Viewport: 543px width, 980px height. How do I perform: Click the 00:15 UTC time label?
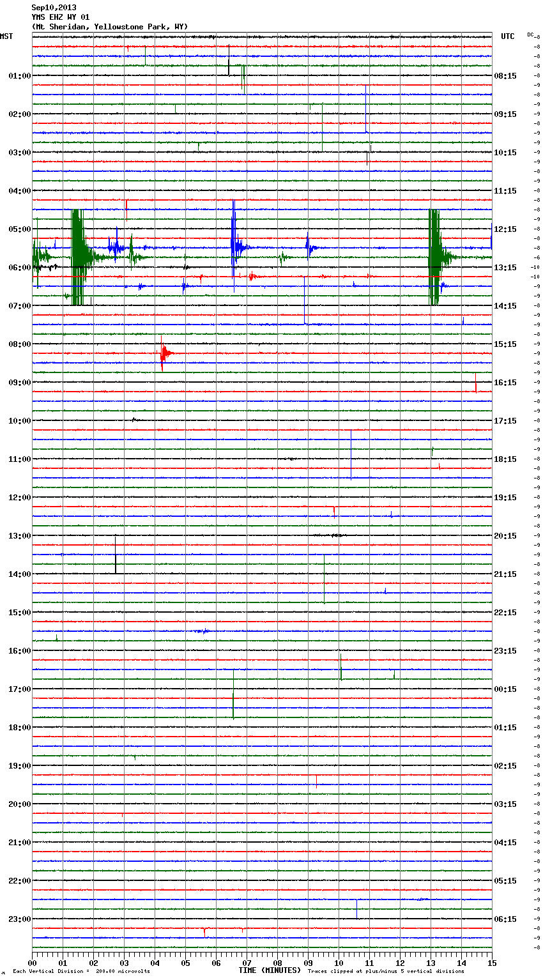505,689
